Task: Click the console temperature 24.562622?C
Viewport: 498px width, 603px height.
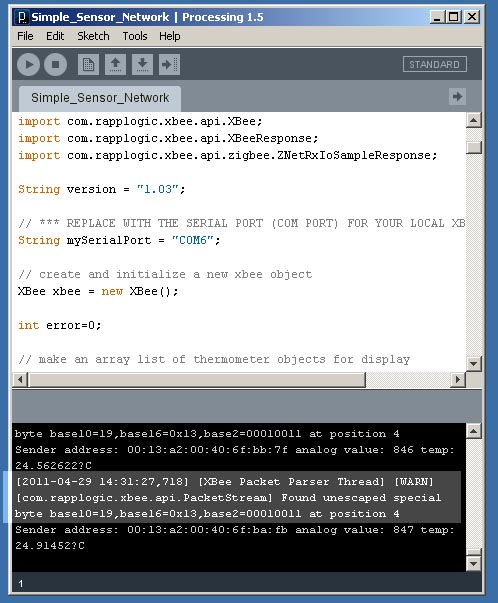Action: (53, 466)
